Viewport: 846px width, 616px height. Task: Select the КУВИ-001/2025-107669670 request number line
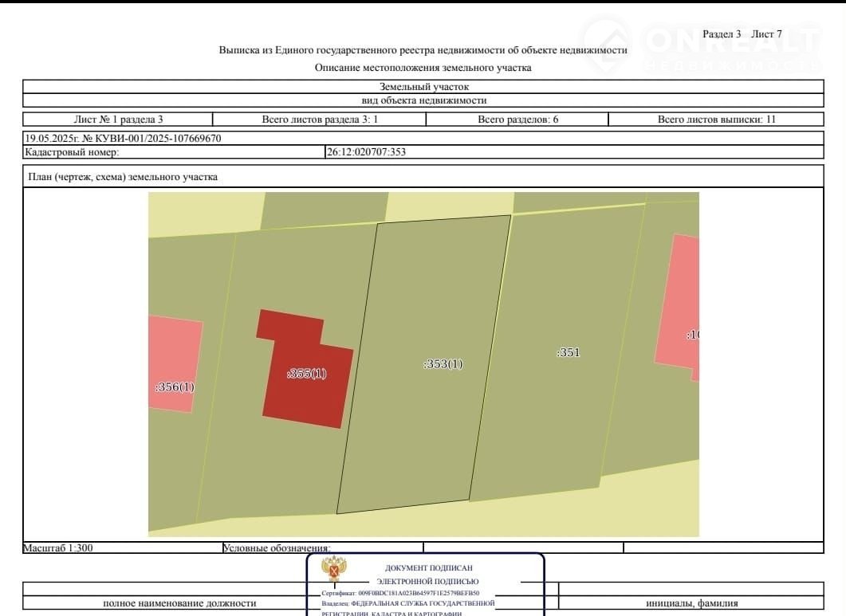tap(124, 138)
